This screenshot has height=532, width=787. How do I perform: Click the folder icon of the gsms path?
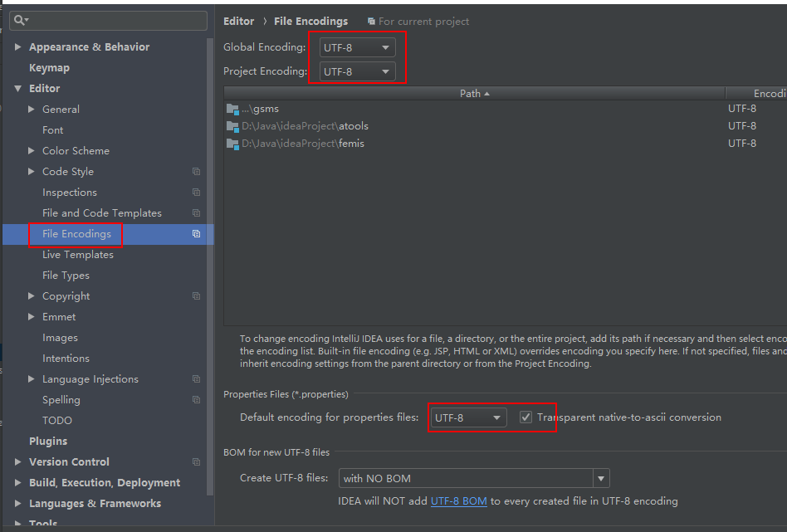pos(232,109)
